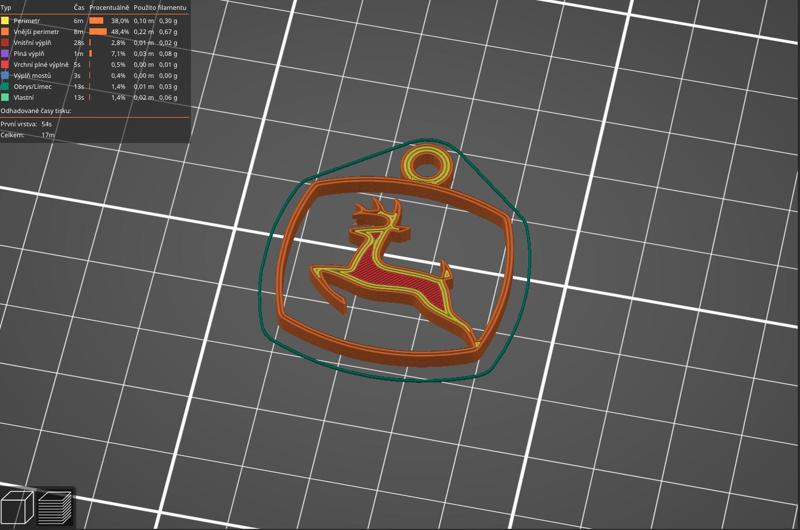
Task: Click the Vnější perimetr percentage bar
Action: pyautogui.click(x=98, y=32)
